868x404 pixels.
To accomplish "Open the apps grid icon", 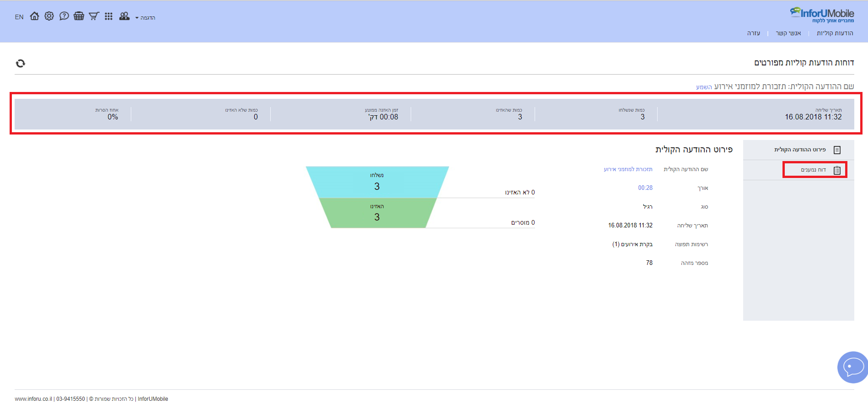I will (x=108, y=16).
